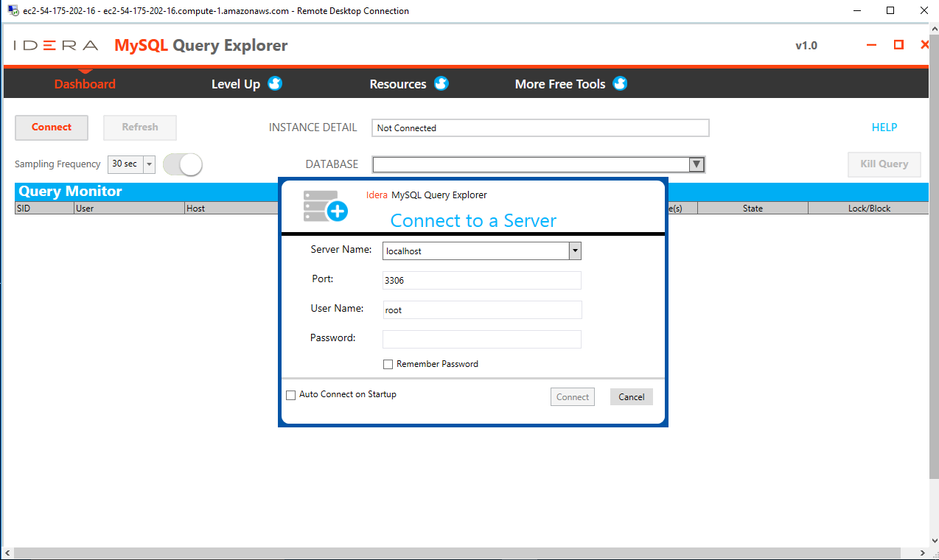The height and width of the screenshot is (560, 939).
Task: Click the icon next to More Free Tools
Action: pyautogui.click(x=620, y=83)
